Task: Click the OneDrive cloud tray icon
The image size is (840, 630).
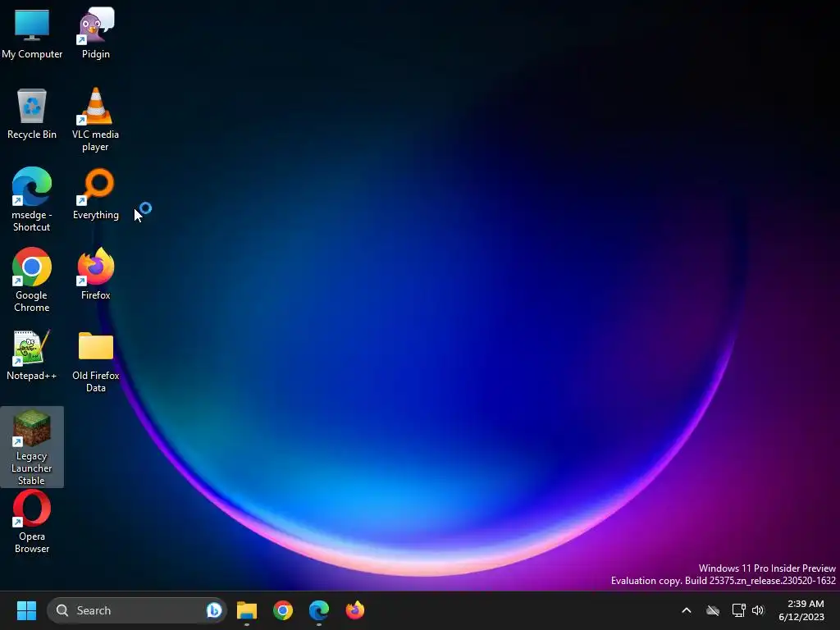Action: pyautogui.click(x=713, y=610)
